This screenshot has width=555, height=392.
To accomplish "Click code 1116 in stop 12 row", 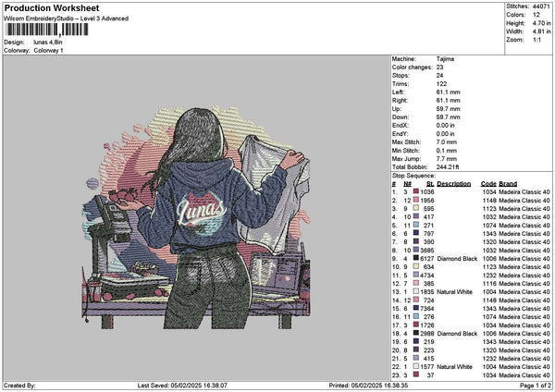I will pos(489,284).
